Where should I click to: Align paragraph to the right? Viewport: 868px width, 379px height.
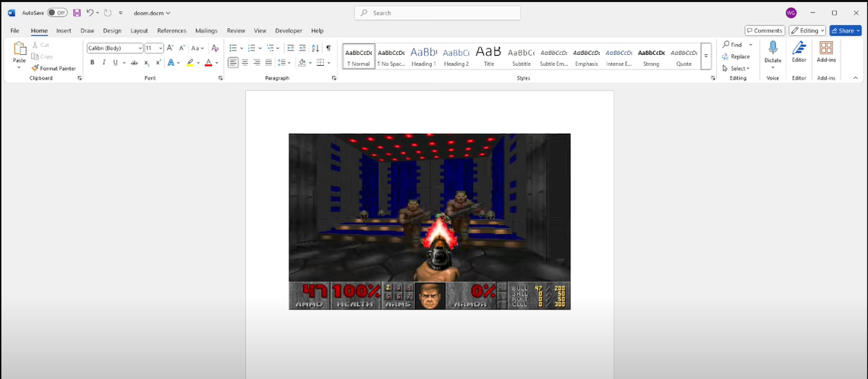tap(257, 62)
